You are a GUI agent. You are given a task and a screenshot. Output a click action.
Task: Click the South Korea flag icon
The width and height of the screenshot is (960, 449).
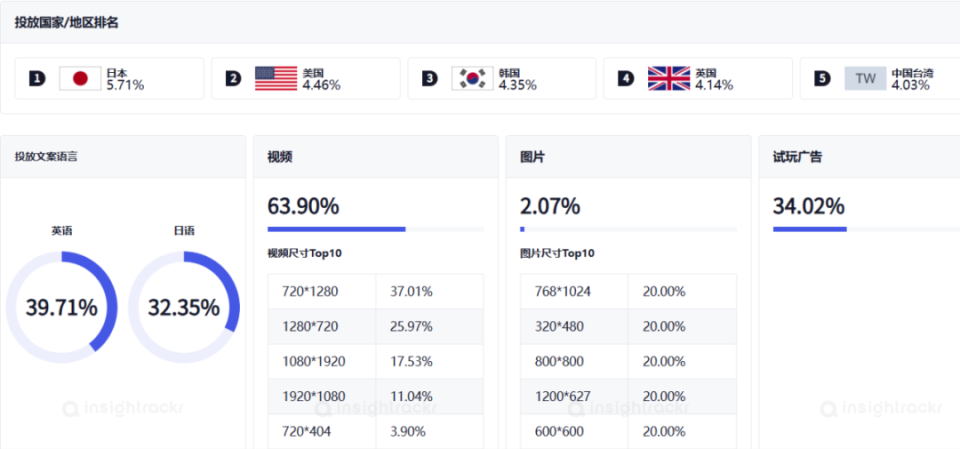point(472,78)
